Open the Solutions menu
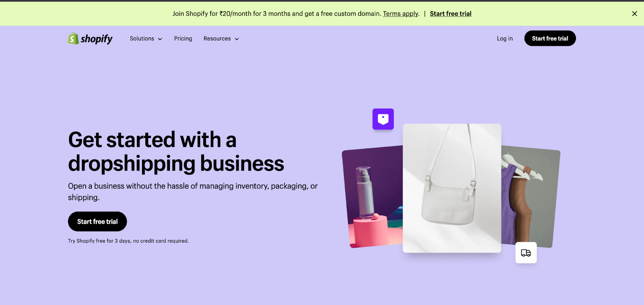This screenshot has height=305, width=644. coord(146,39)
